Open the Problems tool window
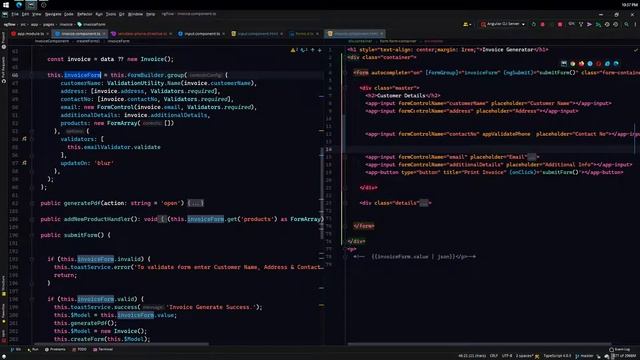Screen dimensions: 640x360 [55, 349]
